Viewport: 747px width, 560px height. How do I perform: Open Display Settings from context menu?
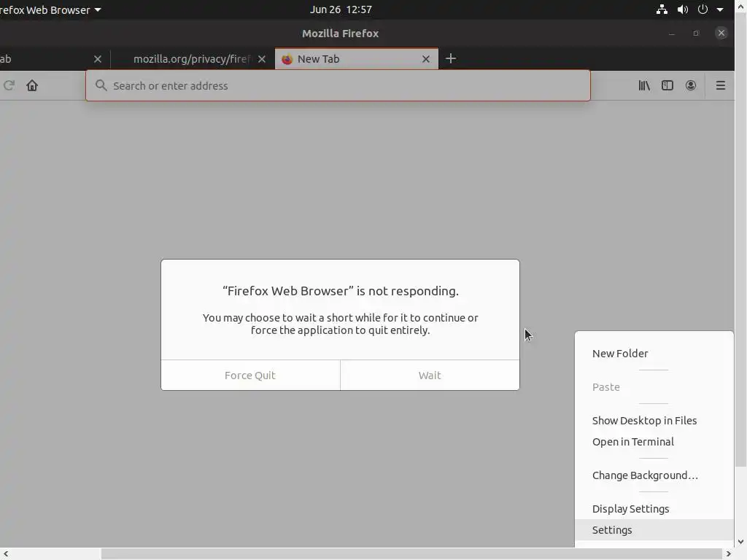click(x=654, y=508)
